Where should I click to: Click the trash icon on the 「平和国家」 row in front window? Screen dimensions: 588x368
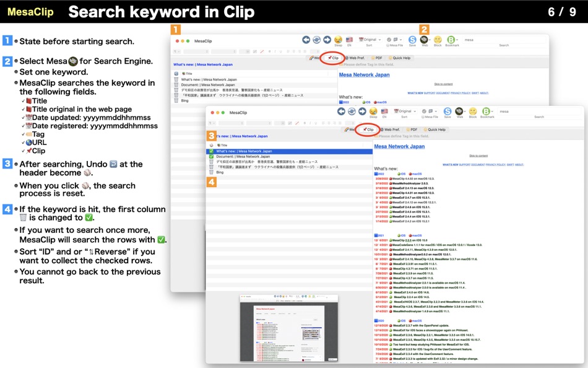211,167
